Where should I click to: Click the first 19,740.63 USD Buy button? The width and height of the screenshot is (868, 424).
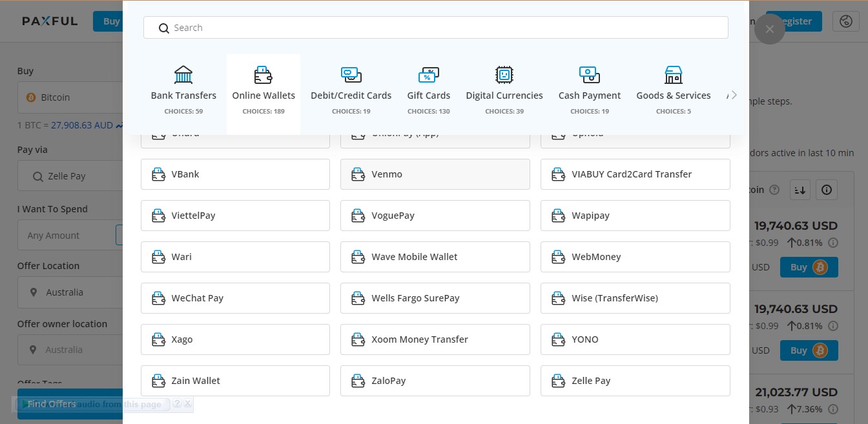[809, 267]
